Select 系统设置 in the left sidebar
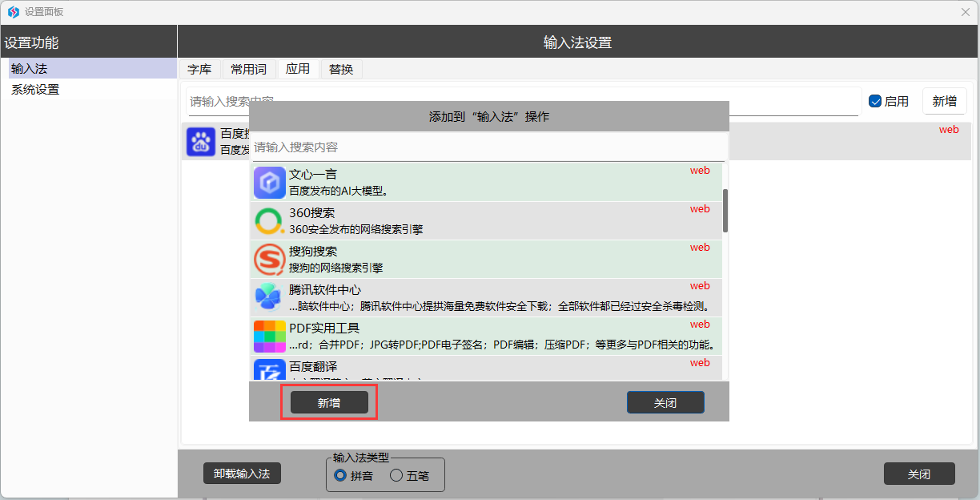 (35, 90)
